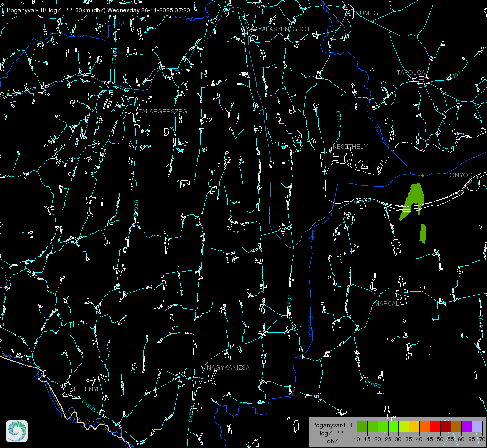
Task: Pick the 55-60 dBZ brown swatch
Action: 456,426
